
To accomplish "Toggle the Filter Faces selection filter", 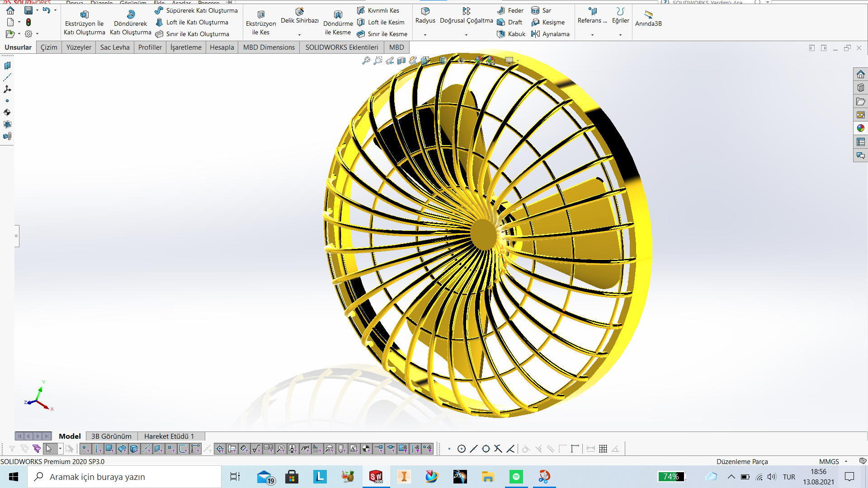I will pos(110,449).
